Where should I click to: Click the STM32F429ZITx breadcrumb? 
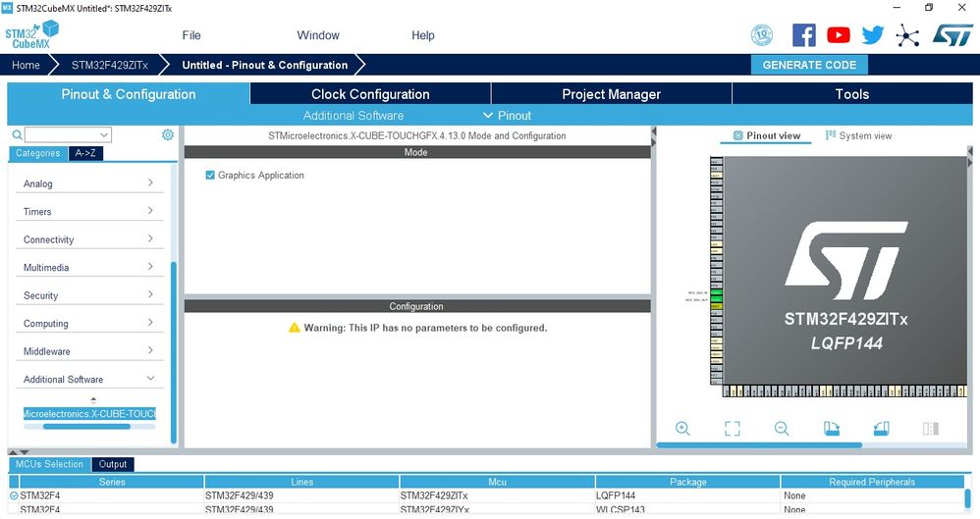click(109, 65)
